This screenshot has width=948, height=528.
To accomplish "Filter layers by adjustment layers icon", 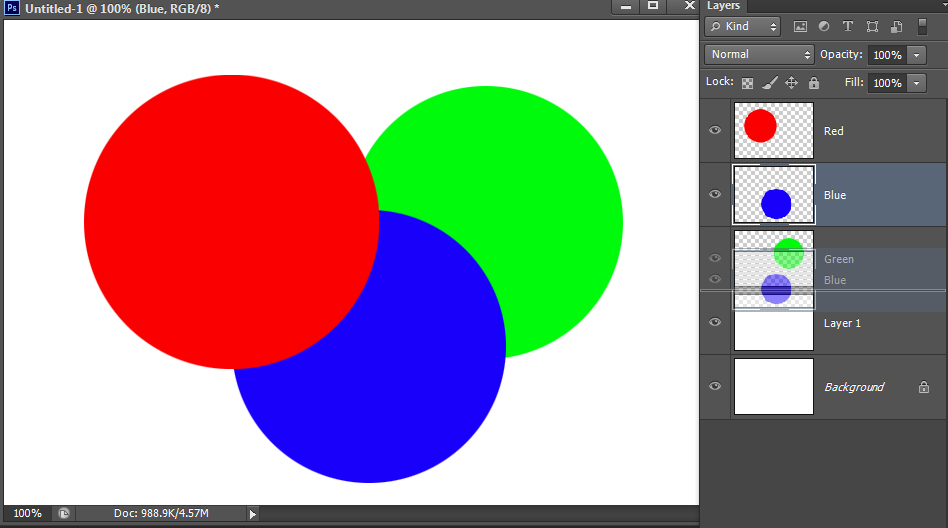I will 824,27.
